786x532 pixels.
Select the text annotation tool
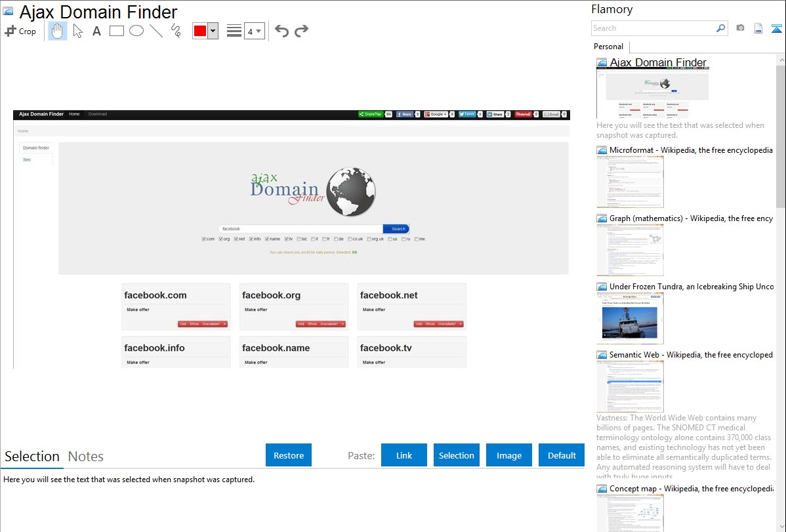click(96, 31)
